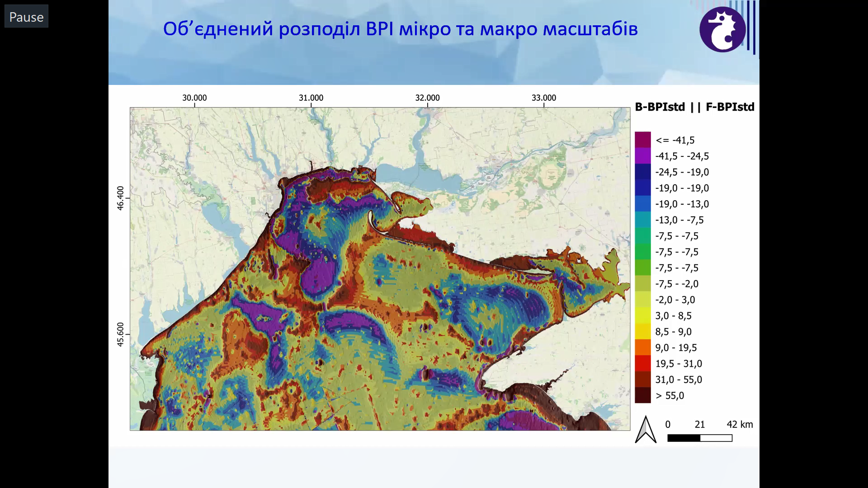This screenshot has width=868, height=488.
Task: Click the seahorse logo in the header
Action: [x=722, y=29]
